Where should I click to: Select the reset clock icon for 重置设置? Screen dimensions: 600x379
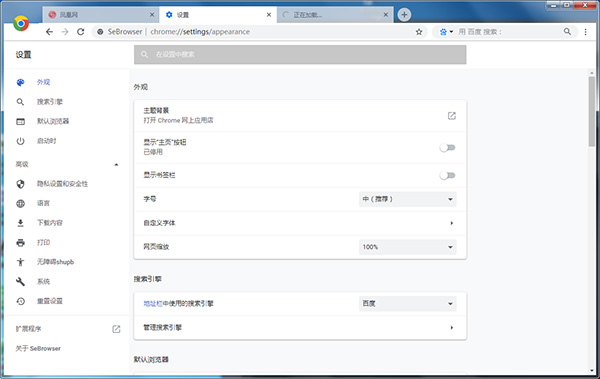(x=20, y=301)
